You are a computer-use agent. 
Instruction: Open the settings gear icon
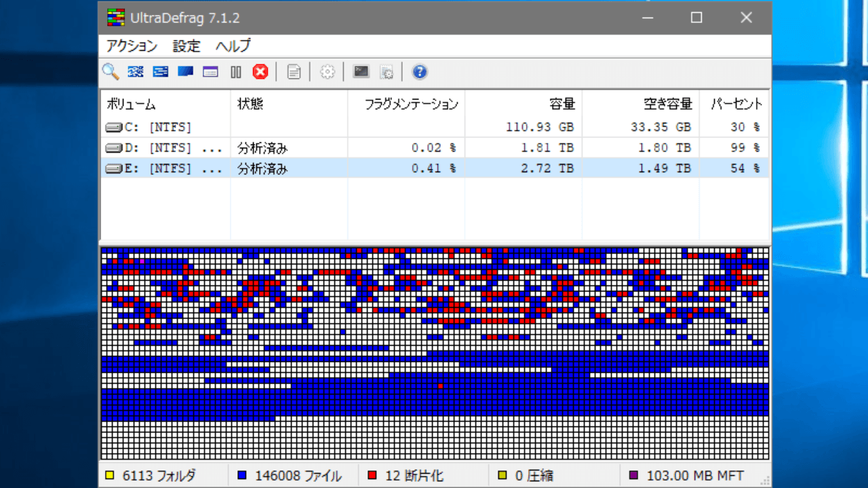pyautogui.click(x=328, y=71)
